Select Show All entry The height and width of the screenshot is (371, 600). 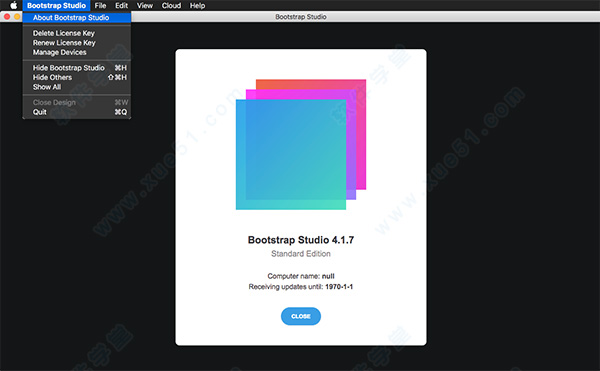tap(77, 87)
